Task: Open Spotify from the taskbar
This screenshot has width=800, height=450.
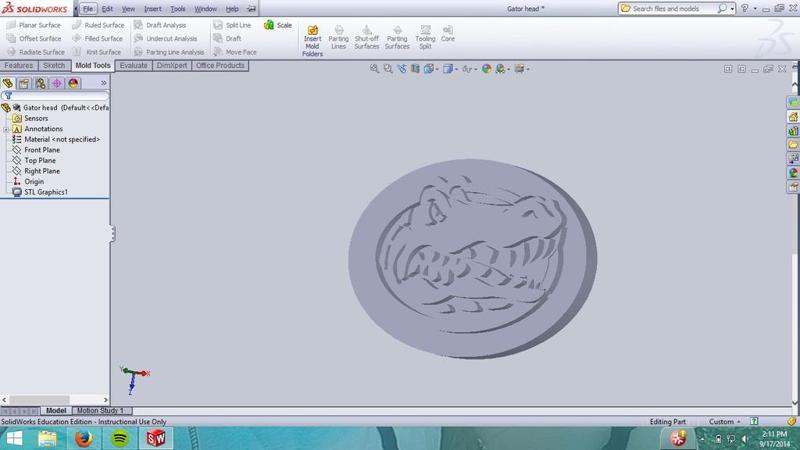Action: click(x=120, y=438)
